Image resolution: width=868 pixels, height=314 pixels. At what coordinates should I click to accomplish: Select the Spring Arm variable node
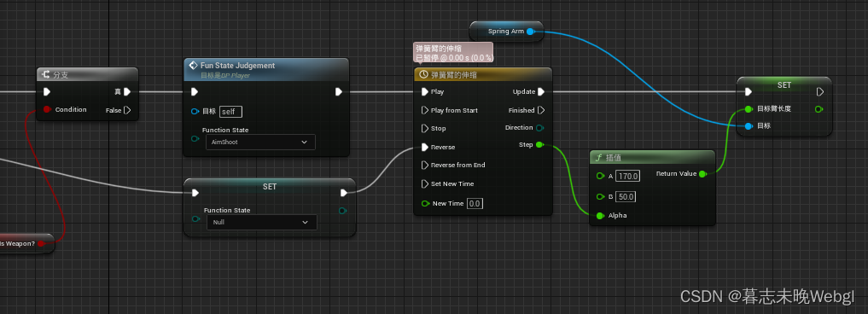click(506, 32)
